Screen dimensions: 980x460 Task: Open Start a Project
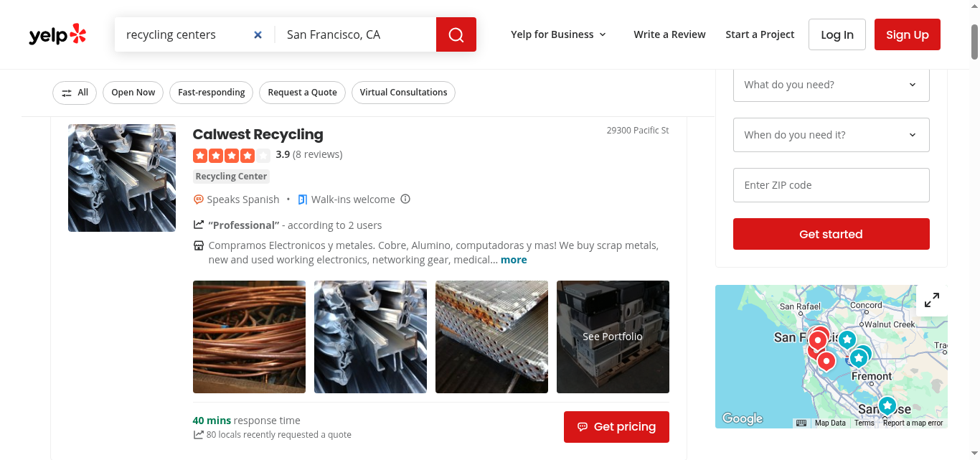tap(760, 34)
